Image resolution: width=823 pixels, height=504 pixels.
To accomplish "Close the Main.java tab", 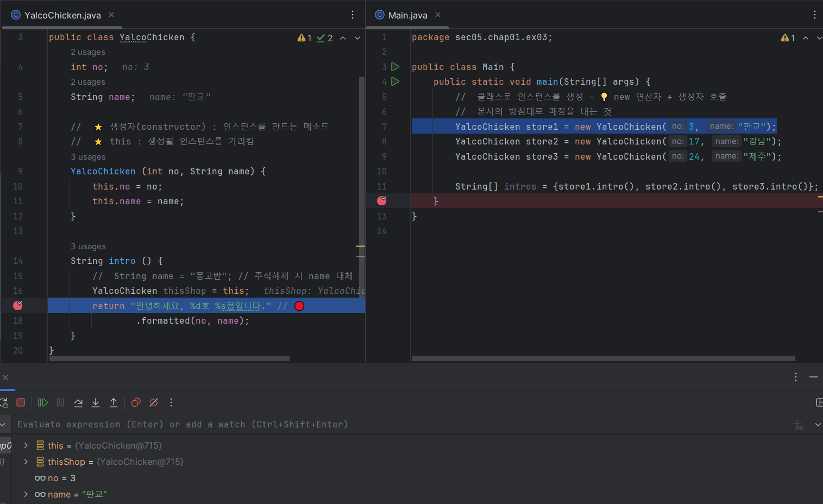I will (438, 15).
